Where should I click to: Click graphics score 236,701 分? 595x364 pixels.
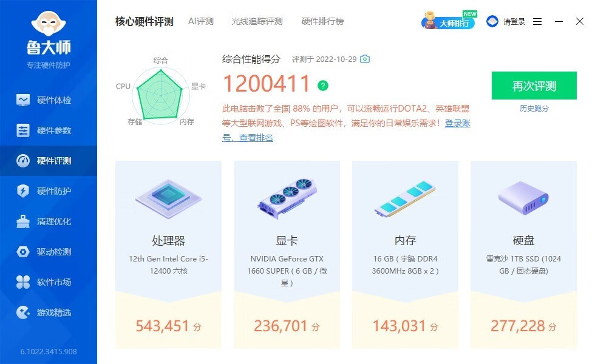(287, 326)
